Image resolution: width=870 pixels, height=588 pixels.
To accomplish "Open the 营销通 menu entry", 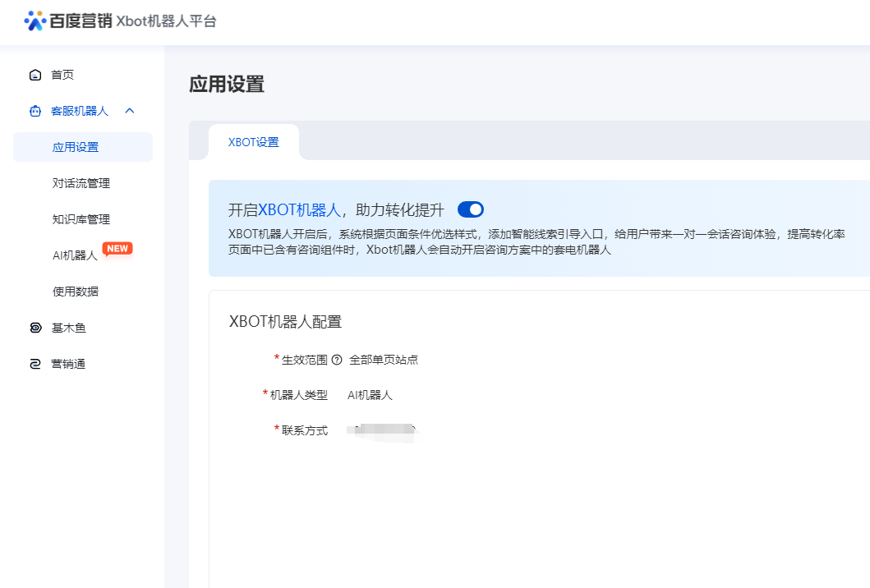I will point(68,364).
